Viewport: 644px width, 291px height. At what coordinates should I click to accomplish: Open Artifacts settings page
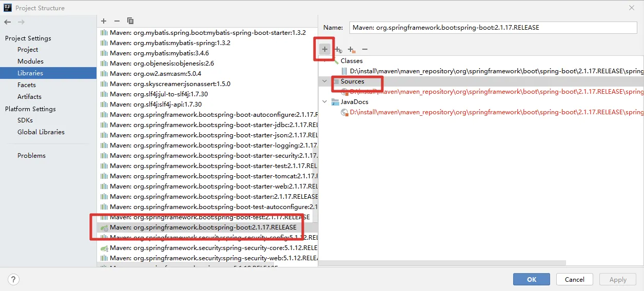[x=29, y=97]
